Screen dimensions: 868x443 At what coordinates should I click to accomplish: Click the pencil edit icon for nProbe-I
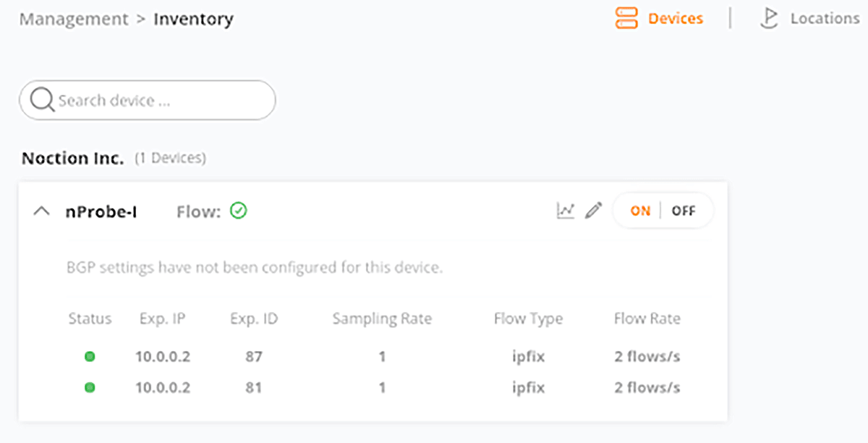pos(594,211)
